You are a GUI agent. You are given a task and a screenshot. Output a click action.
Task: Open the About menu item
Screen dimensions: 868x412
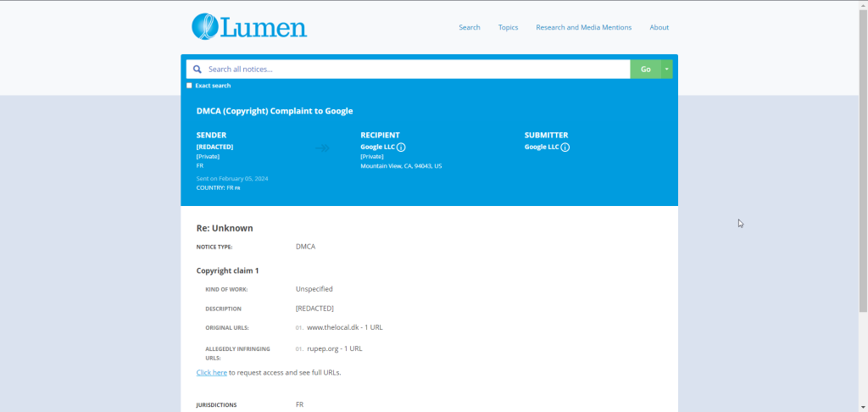[659, 27]
